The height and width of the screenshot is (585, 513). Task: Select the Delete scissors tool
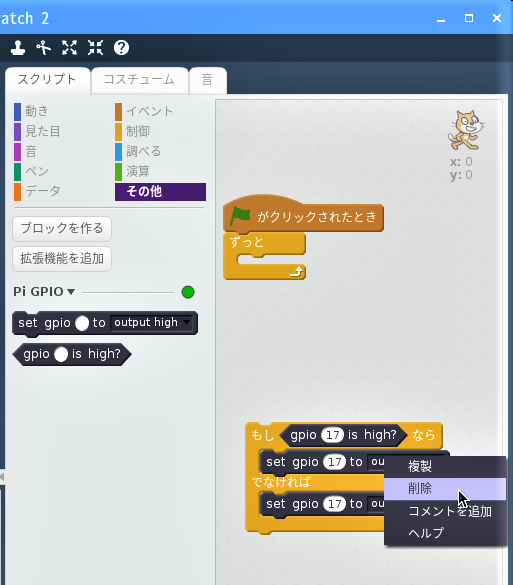(44, 48)
